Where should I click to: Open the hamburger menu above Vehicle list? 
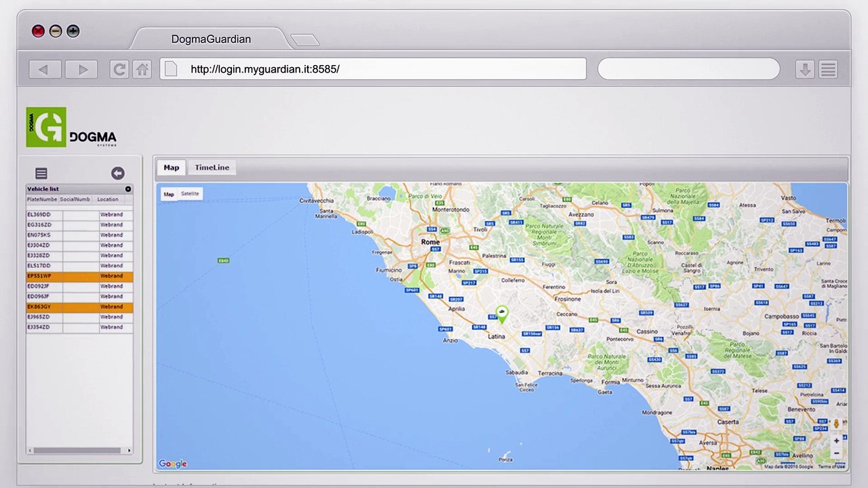pyautogui.click(x=41, y=174)
